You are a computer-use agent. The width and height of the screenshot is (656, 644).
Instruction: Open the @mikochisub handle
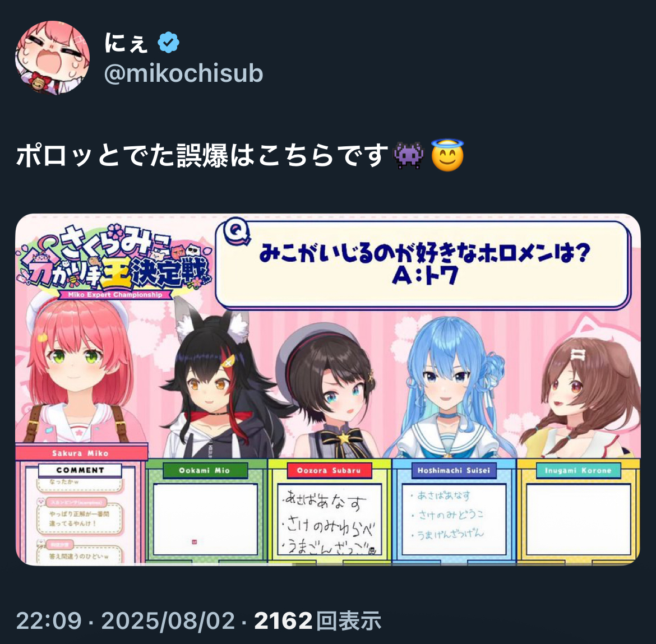click(x=184, y=73)
